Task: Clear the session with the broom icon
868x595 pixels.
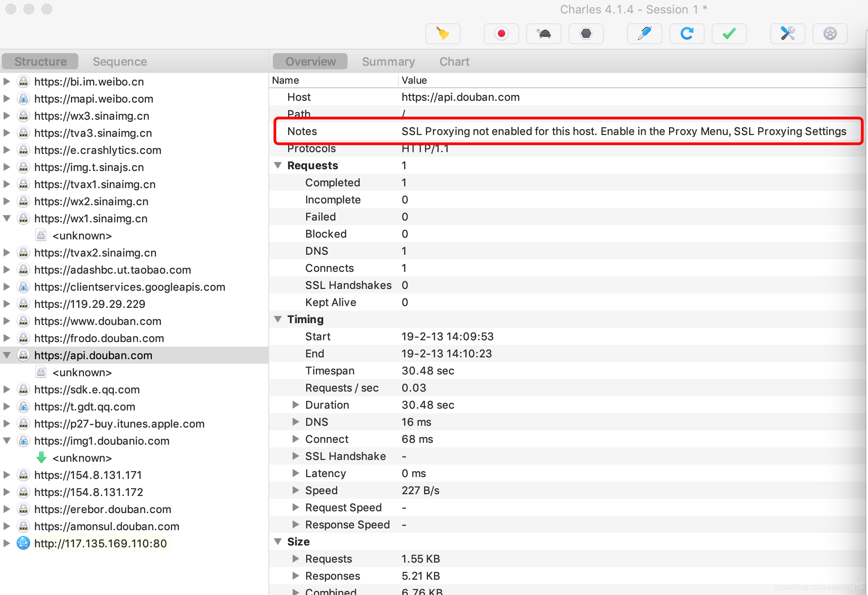Action: click(443, 34)
